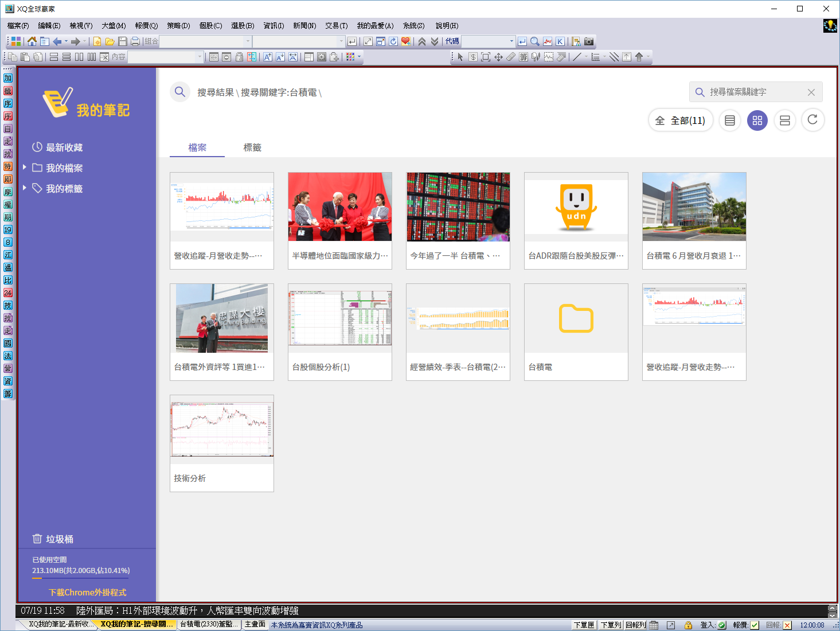The height and width of the screenshot is (631, 840).
Task: Switch to 台積電(2330) bottom tab
Action: click(209, 624)
